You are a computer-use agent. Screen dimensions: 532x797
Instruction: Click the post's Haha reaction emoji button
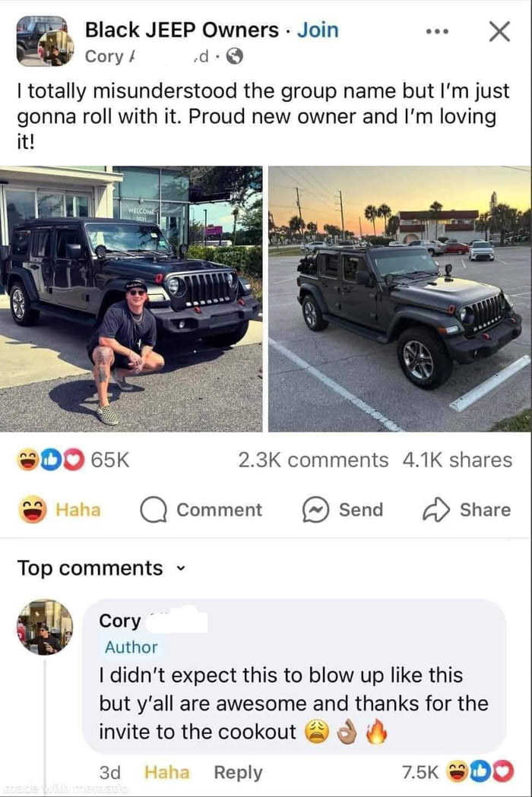tap(33, 509)
